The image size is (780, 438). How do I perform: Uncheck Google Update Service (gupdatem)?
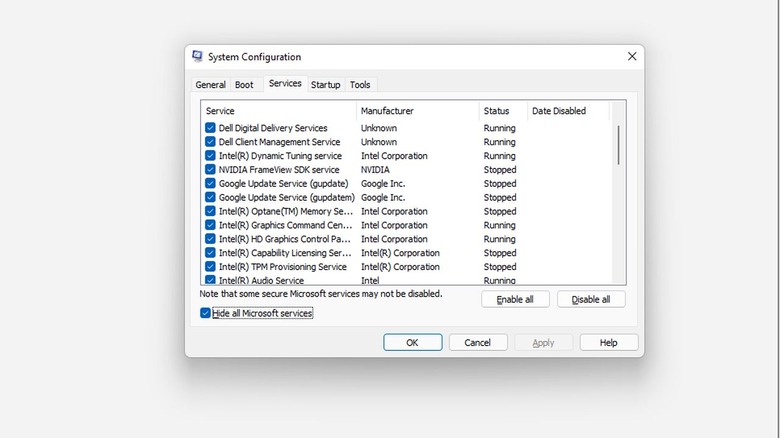pyautogui.click(x=210, y=198)
